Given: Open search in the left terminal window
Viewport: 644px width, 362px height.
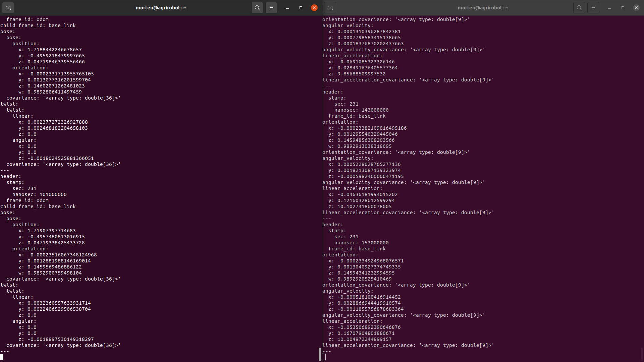Looking at the screenshot, I should [257, 8].
